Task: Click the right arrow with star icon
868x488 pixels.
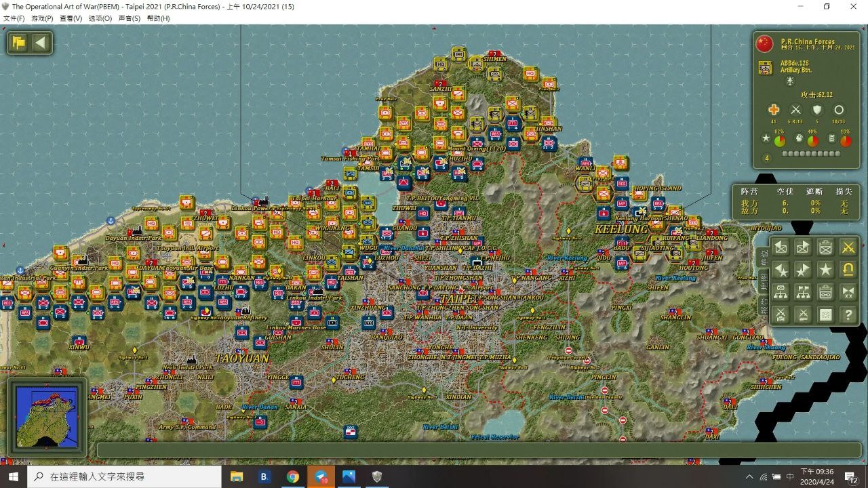Action: pos(804,270)
